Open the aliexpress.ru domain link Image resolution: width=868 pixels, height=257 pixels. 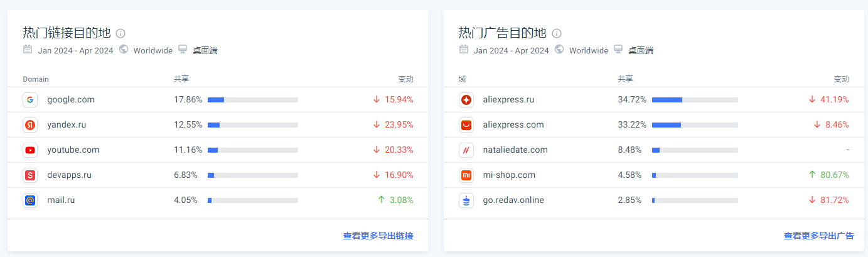(509, 100)
